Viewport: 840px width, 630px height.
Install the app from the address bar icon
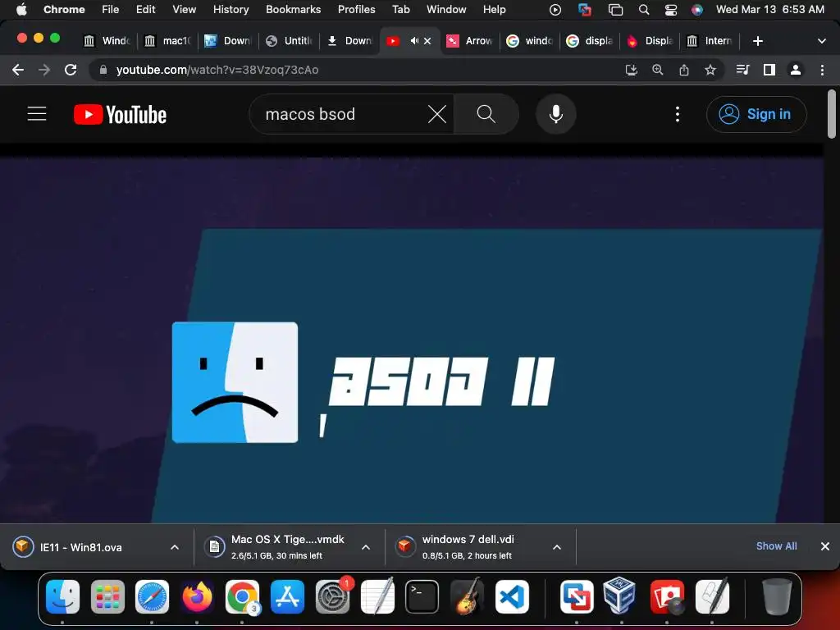(x=632, y=70)
